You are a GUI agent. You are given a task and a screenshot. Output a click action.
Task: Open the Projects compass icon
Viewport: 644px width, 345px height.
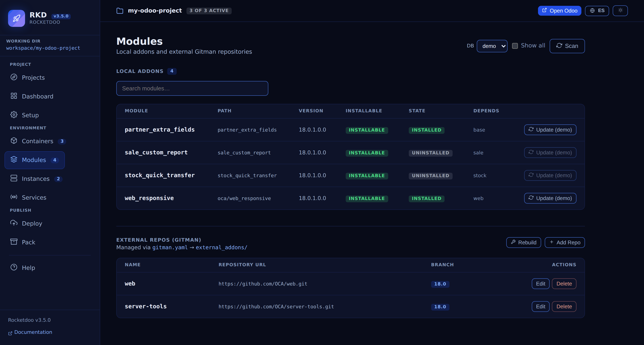14,77
